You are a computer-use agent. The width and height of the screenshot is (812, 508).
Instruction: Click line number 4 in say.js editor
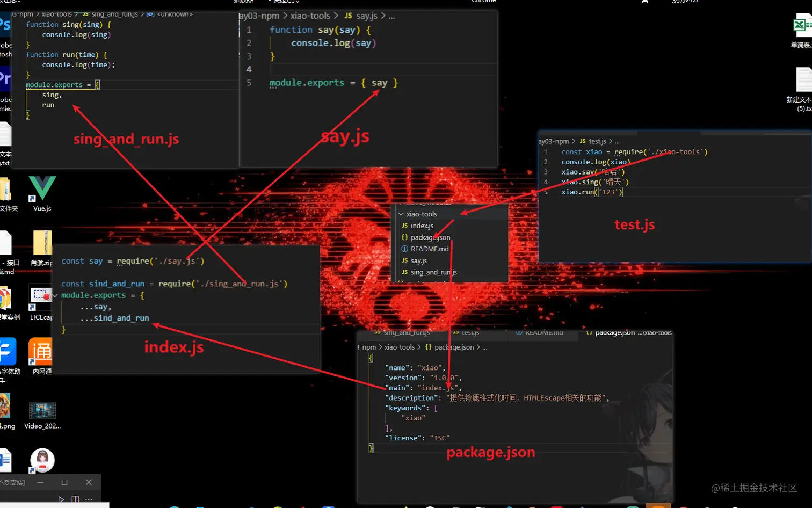[x=249, y=69]
